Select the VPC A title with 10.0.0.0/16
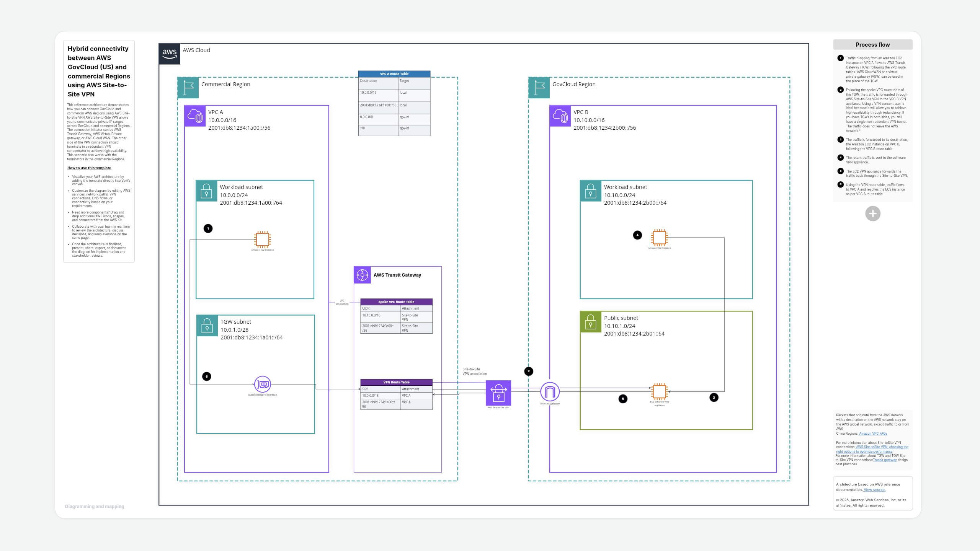The image size is (980, 551). click(239, 120)
